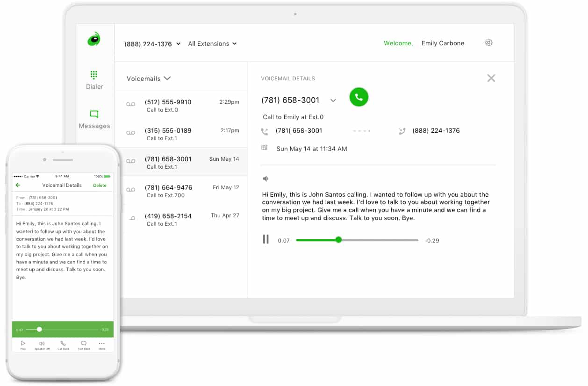
Task: Call back (781) 658-3001 with green button
Action: tap(359, 97)
